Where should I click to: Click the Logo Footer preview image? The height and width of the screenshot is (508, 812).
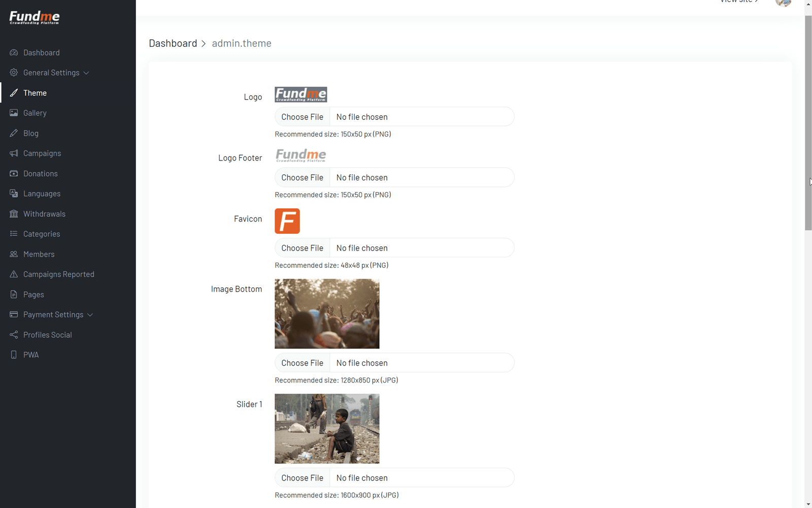[301, 155]
